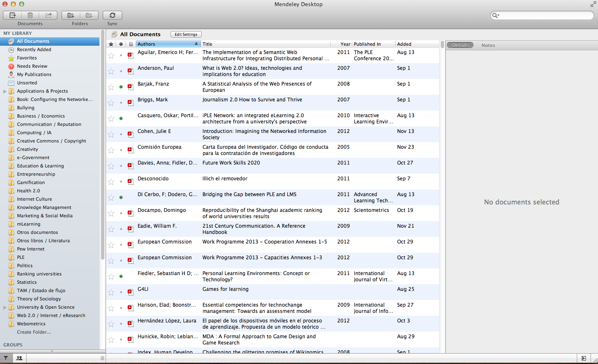Select All Documents in My Library
This screenshot has height=364, width=598.
[50, 41]
